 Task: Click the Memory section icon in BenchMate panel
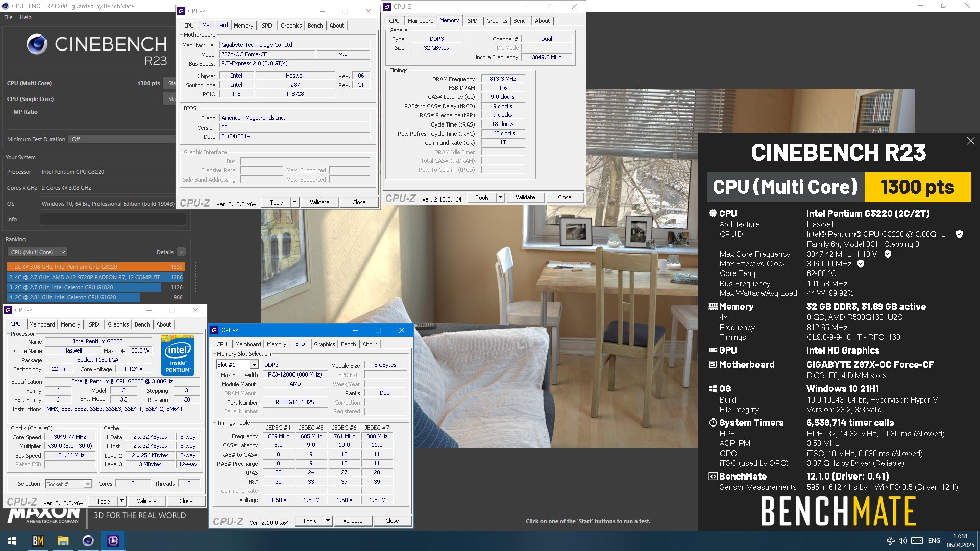(713, 306)
